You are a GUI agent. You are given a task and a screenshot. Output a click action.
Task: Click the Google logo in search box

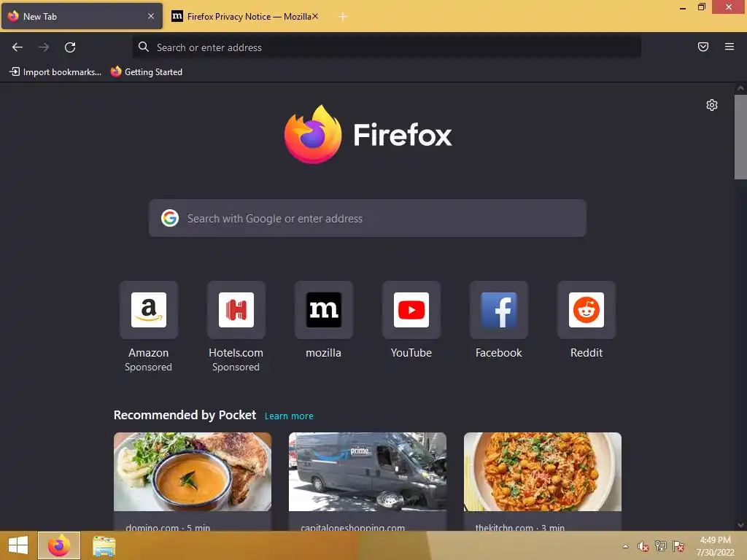[x=169, y=218]
